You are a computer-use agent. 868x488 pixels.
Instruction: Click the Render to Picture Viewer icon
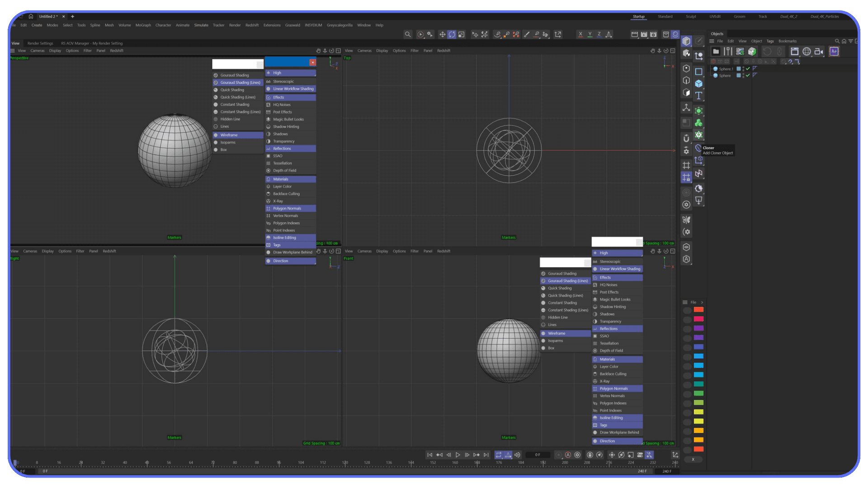pyautogui.click(x=644, y=34)
